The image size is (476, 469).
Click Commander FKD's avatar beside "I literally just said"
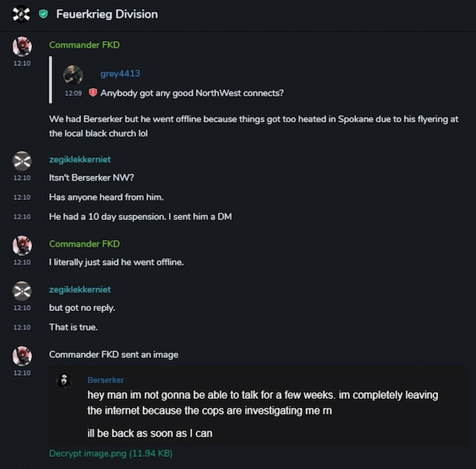[22, 245]
